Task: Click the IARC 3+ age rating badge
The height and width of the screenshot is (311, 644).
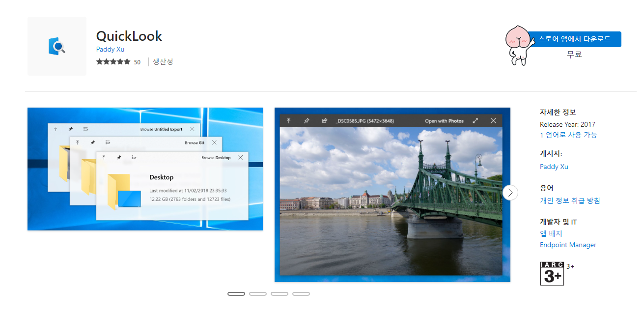Action: coord(552,274)
